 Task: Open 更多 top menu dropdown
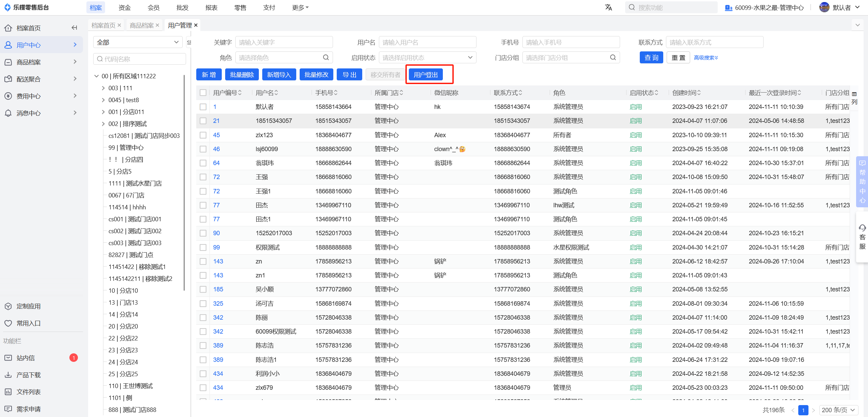coord(300,7)
